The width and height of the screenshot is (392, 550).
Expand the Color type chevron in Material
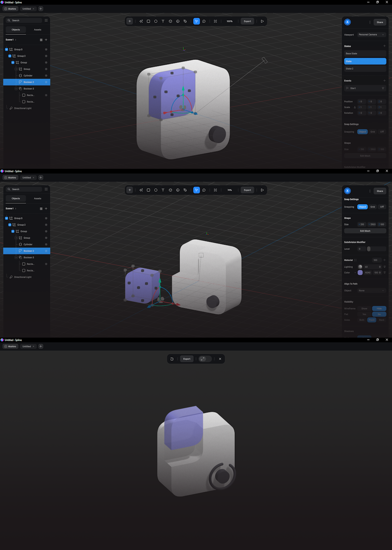(355, 273)
